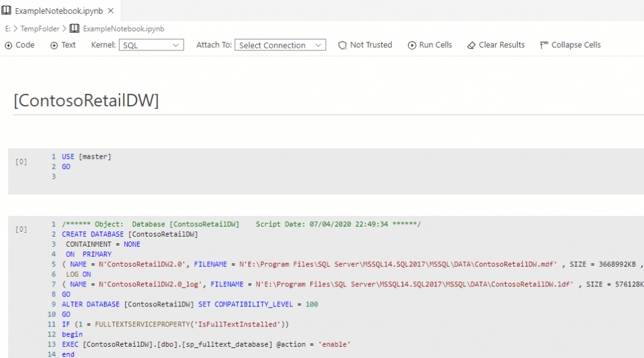Image resolution: width=644 pixels, height=358 pixels.
Task: Click ExampleNotebook.ipynb breadcrumb entry
Action: [x=124, y=29]
